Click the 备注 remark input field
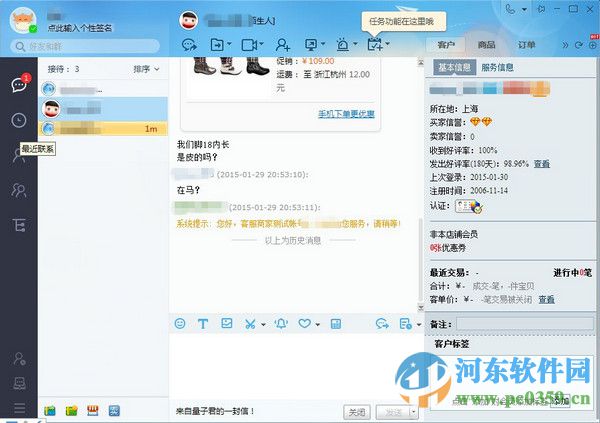The height and width of the screenshot is (423, 600). [x=525, y=324]
